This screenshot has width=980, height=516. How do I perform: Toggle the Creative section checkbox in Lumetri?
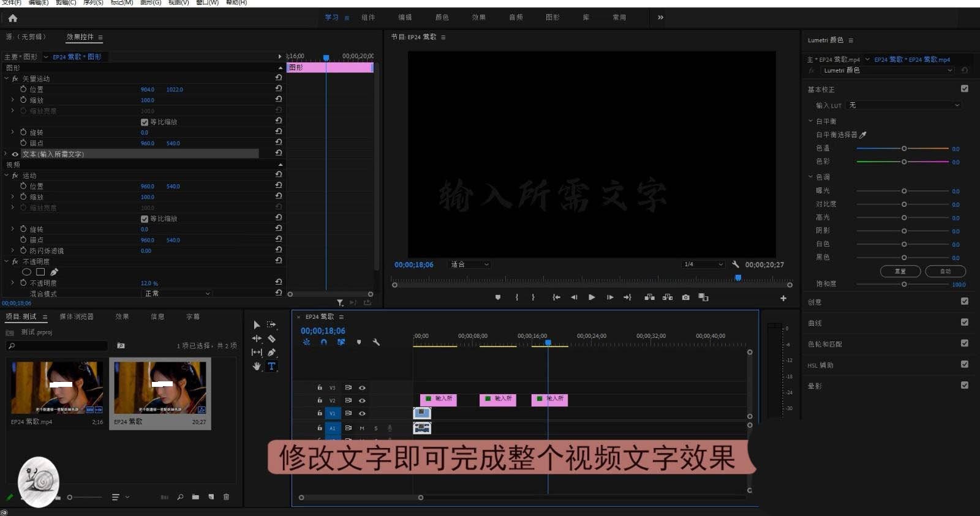click(965, 301)
